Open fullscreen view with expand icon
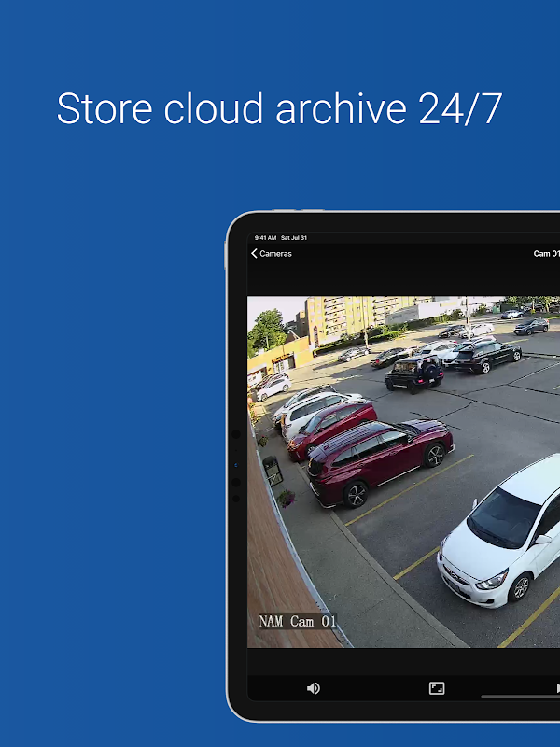Screen dimensions: 560x747 pyautogui.click(x=437, y=688)
